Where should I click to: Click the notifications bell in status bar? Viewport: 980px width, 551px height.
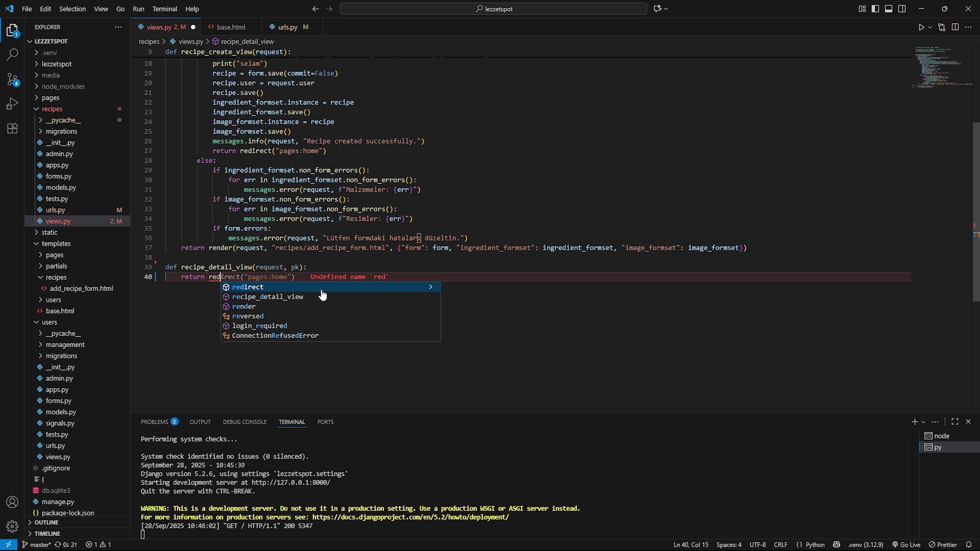tap(969, 545)
